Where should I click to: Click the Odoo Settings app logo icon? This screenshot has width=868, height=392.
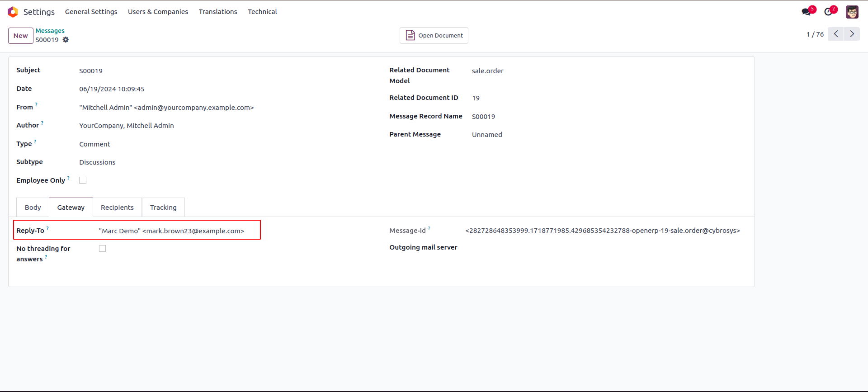pos(13,12)
